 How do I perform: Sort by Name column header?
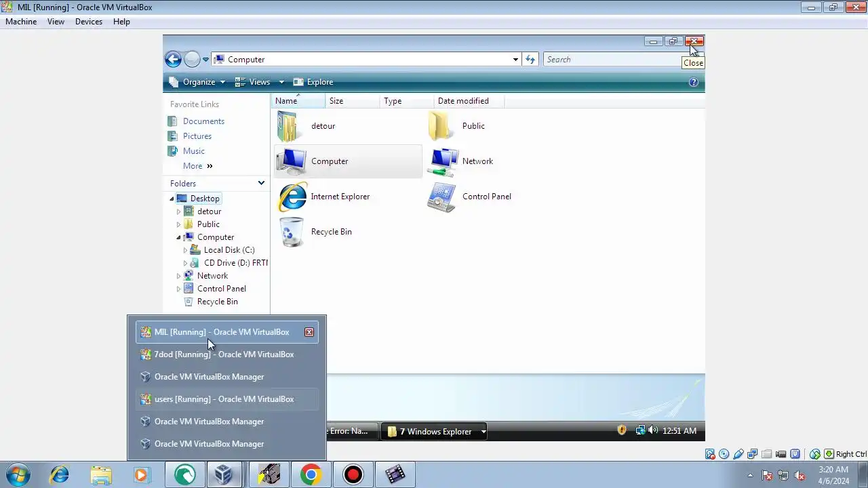(298, 101)
